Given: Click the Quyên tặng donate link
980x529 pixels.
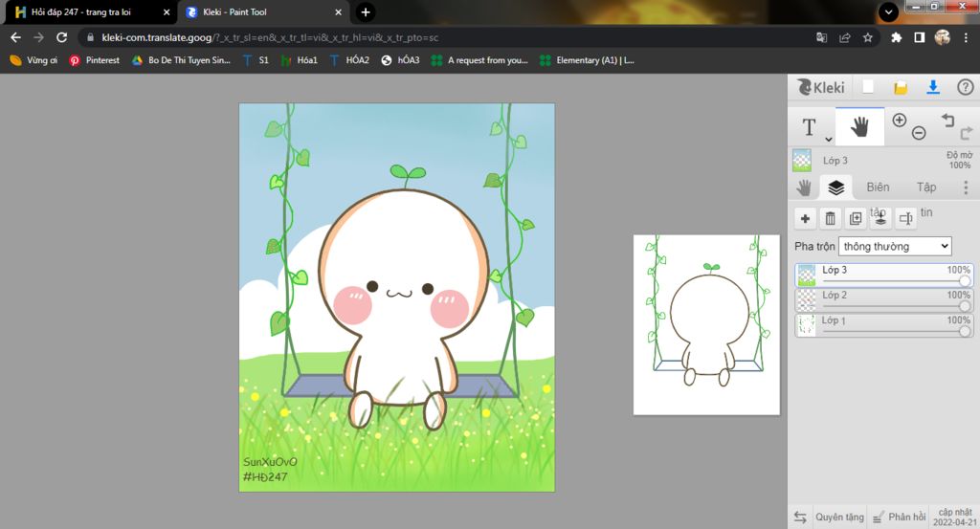Looking at the screenshot, I should [839, 518].
